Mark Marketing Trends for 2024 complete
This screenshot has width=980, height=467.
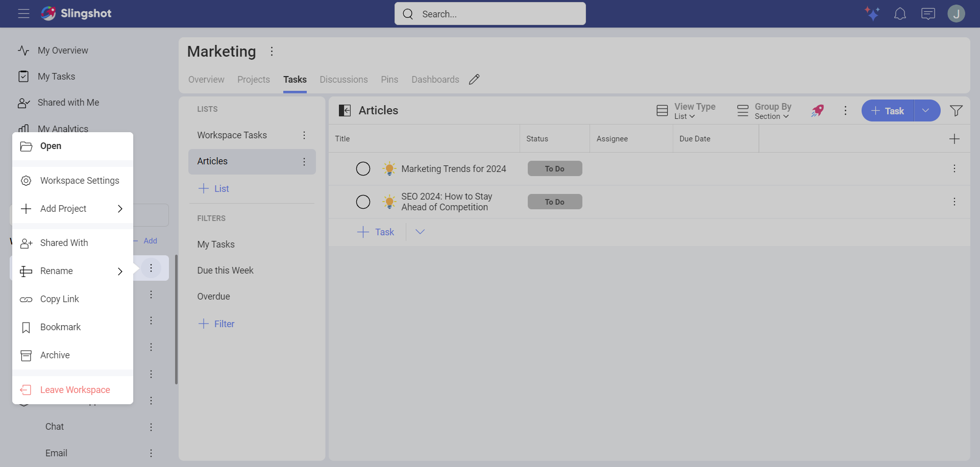pyautogui.click(x=363, y=169)
